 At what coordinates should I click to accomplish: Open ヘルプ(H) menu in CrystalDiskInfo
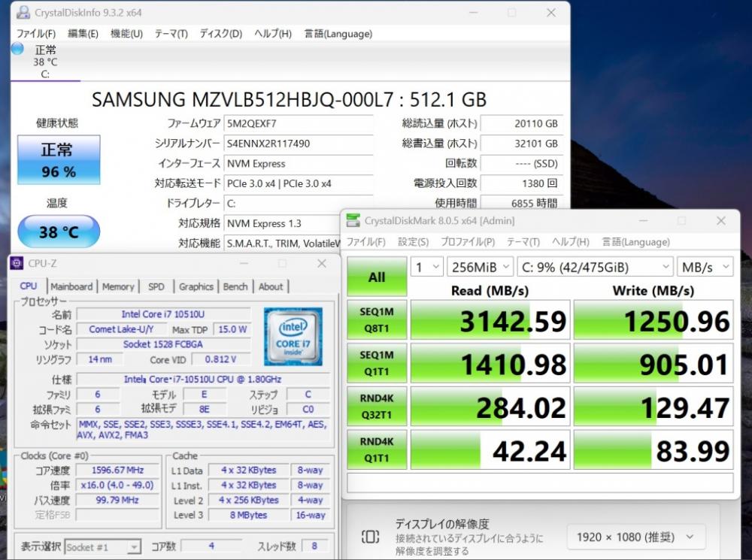pyautogui.click(x=273, y=34)
